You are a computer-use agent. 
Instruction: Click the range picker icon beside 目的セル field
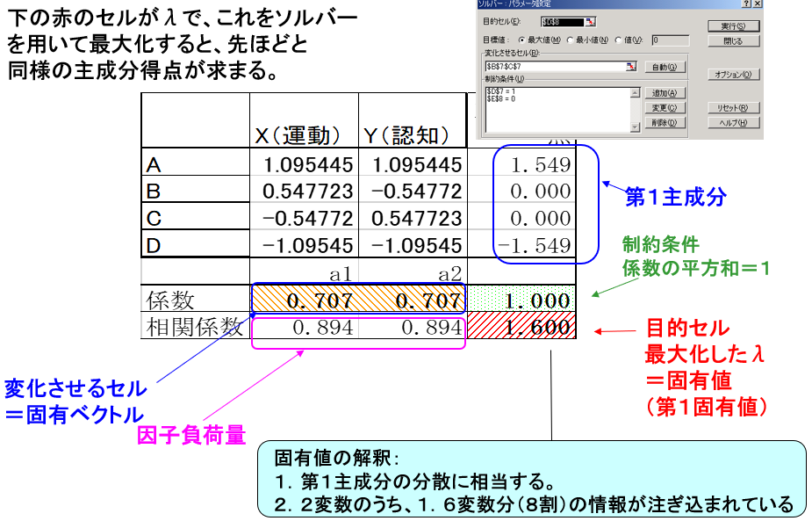[591, 22]
